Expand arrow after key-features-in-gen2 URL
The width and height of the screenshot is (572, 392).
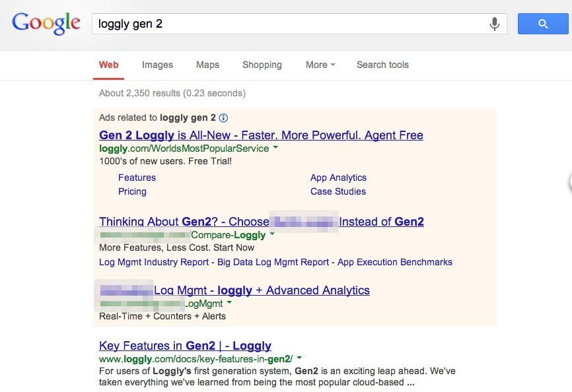tap(299, 358)
